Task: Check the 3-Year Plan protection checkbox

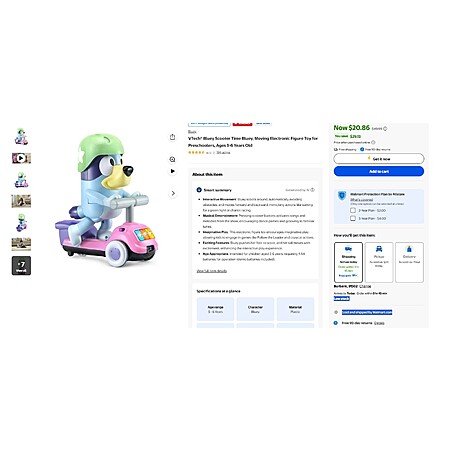Action: tap(353, 218)
